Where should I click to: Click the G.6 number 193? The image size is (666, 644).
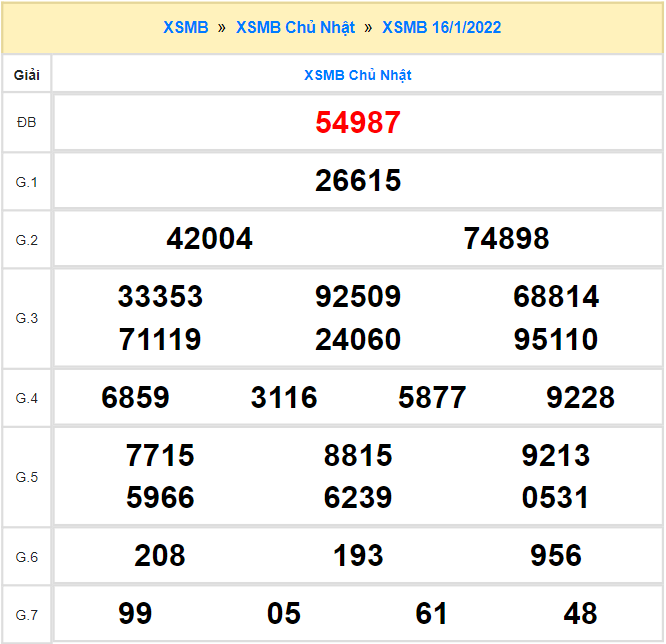point(357,556)
